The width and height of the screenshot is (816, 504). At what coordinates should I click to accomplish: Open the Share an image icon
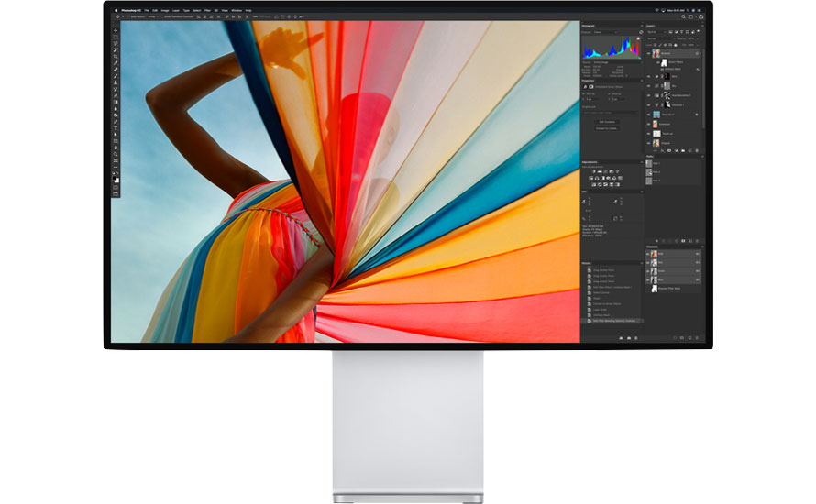point(701,16)
